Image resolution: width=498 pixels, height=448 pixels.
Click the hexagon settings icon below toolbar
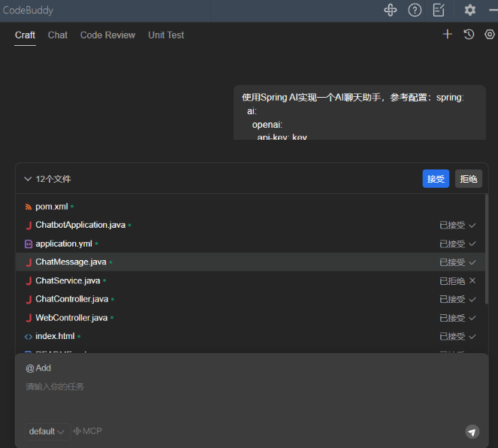coord(490,35)
